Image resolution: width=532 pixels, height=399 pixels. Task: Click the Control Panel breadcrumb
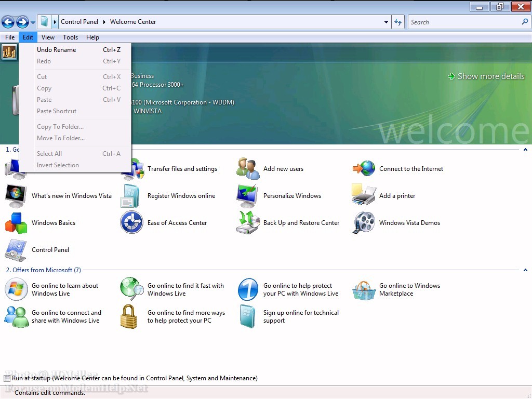pyautogui.click(x=79, y=22)
